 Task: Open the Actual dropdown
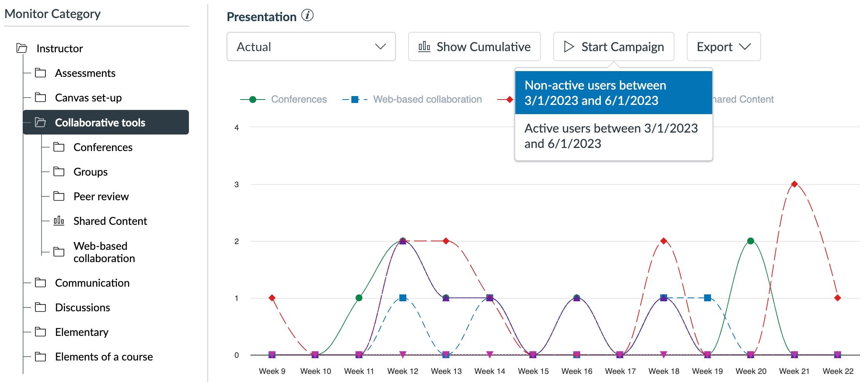(310, 47)
